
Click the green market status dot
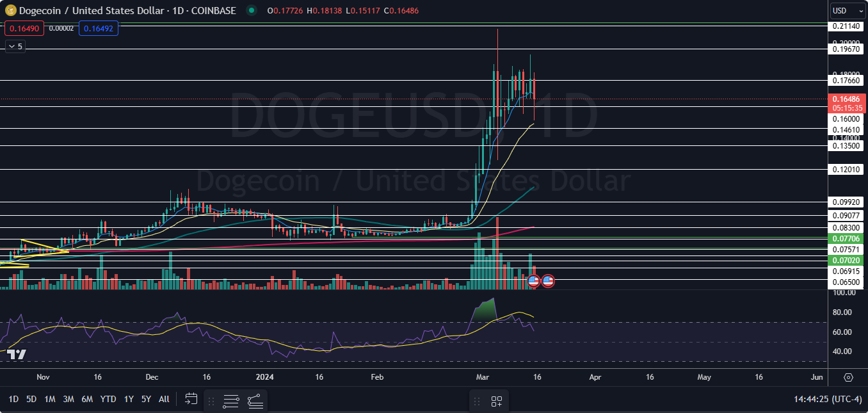point(251,10)
